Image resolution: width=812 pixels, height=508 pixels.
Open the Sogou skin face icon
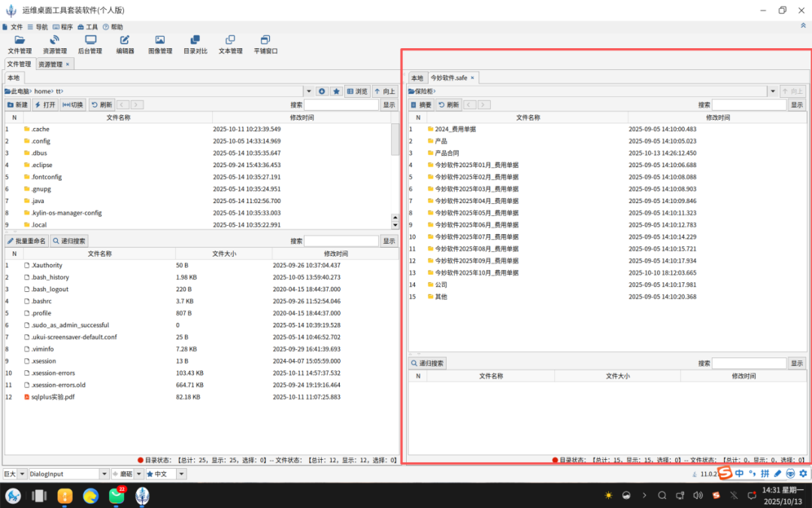pyautogui.click(x=790, y=473)
